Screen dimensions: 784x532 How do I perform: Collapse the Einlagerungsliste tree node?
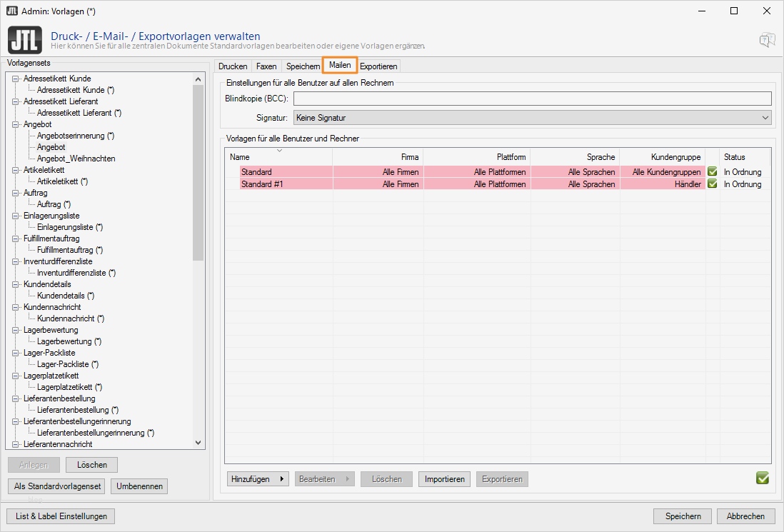pyautogui.click(x=16, y=216)
